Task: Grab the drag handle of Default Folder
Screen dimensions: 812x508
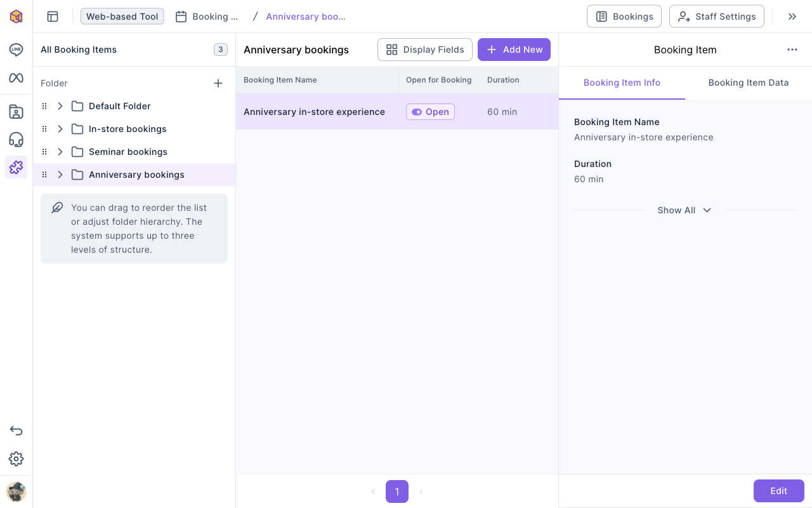Action: [x=44, y=106]
